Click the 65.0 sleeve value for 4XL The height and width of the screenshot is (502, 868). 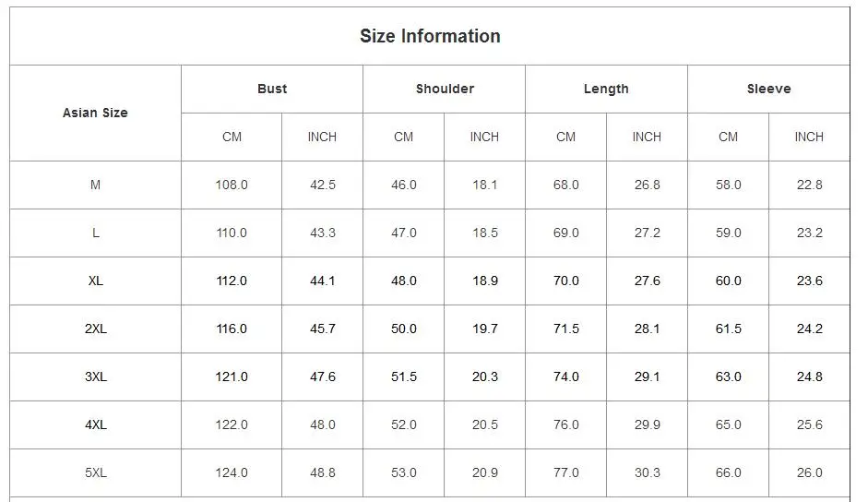point(728,425)
